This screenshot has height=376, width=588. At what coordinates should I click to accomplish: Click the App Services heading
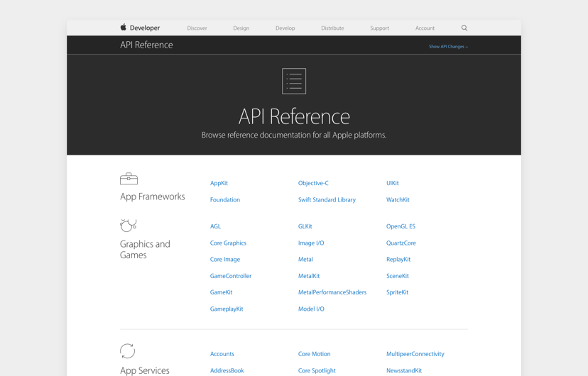145,370
